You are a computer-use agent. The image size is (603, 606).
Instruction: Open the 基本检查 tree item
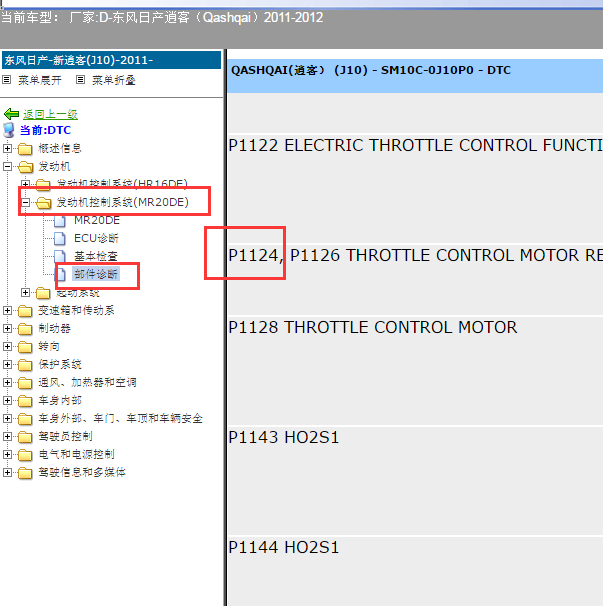(96, 256)
